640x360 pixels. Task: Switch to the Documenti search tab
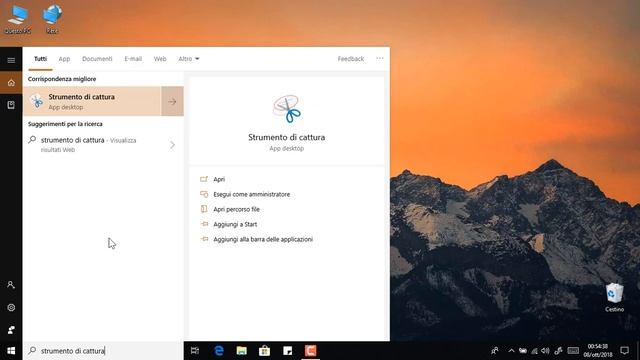[x=97, y=59]
